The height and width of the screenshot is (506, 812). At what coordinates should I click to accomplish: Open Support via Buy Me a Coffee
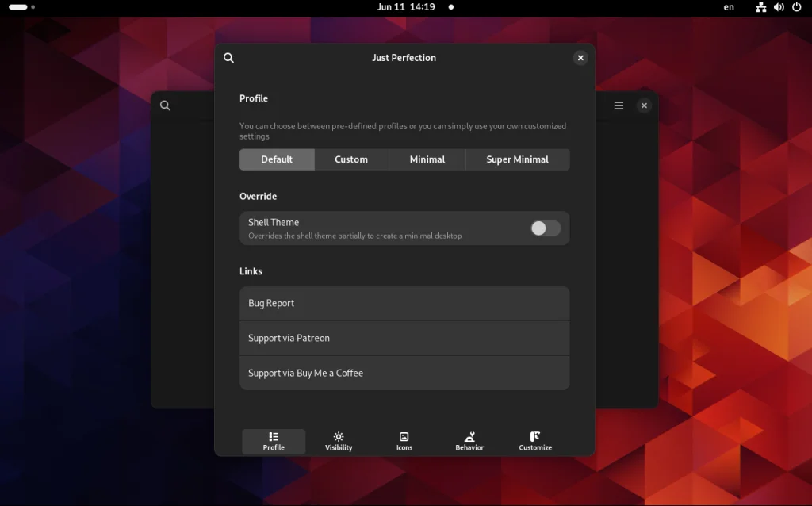coord(404,373)
